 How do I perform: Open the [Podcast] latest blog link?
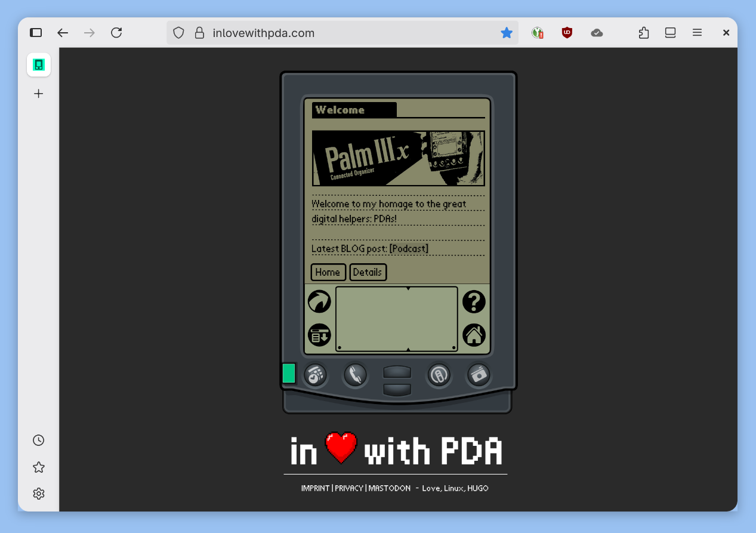[x=409, y=248]
